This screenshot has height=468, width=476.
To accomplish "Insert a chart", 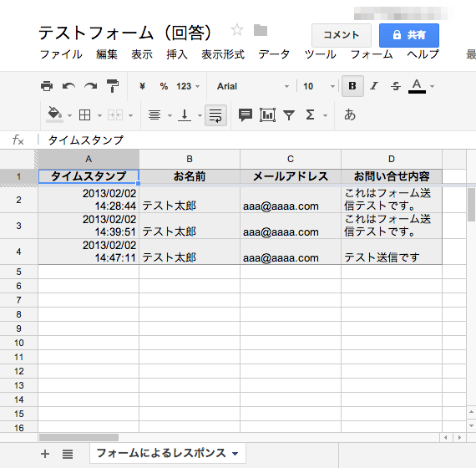I will pyautogui.click(x=267, y=114).
